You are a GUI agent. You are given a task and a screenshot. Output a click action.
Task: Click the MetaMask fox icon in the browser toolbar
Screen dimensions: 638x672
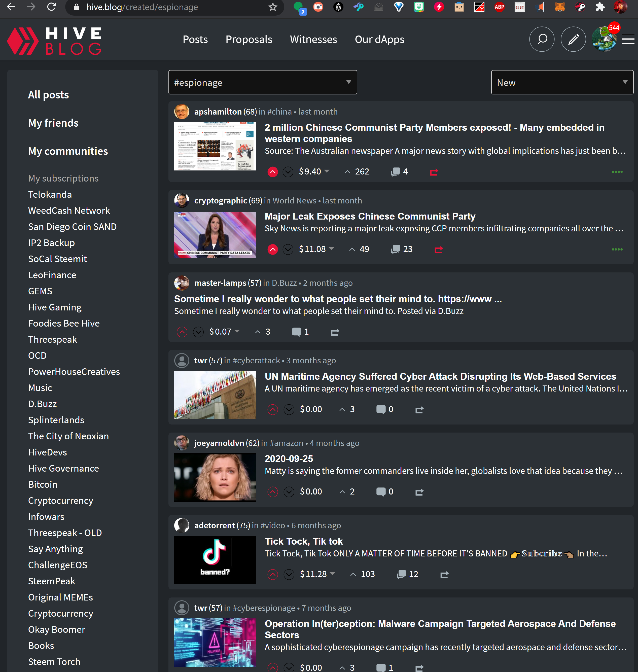[x=560, y=7]
